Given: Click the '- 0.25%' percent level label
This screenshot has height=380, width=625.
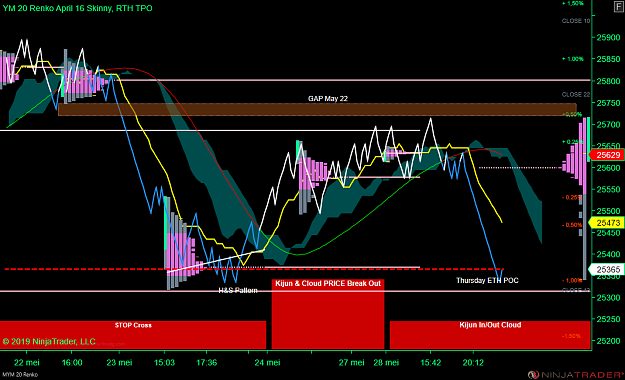Looking at the screenshot, I should 573,197.
